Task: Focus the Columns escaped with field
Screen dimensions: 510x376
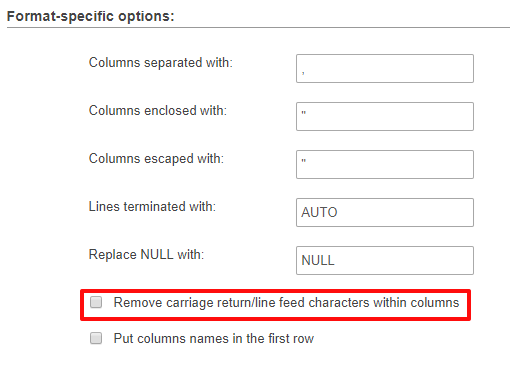Action: click(x=385, y=164)
